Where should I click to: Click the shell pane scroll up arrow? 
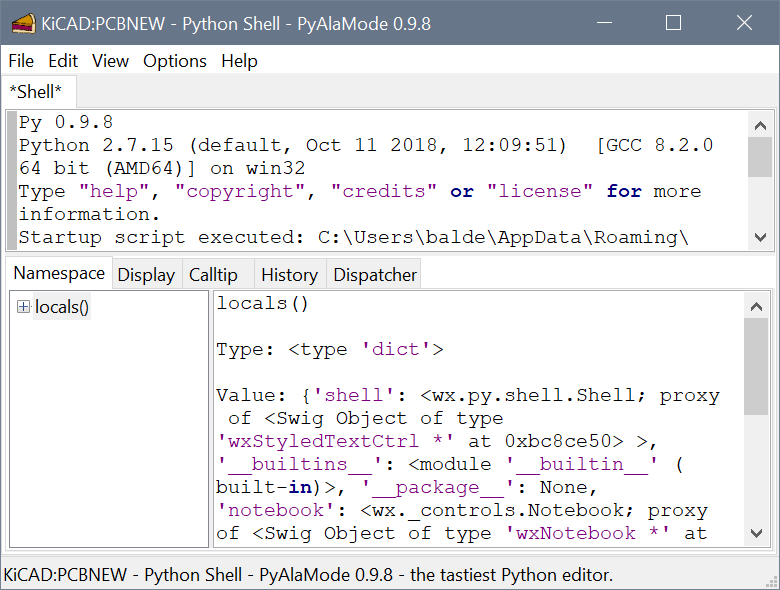coord(760,125)
